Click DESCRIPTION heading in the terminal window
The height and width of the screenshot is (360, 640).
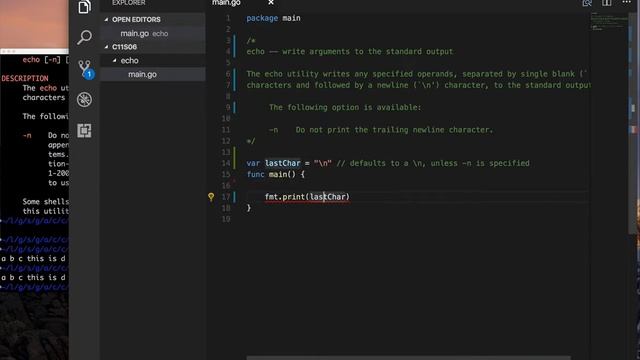click(24, 78)
